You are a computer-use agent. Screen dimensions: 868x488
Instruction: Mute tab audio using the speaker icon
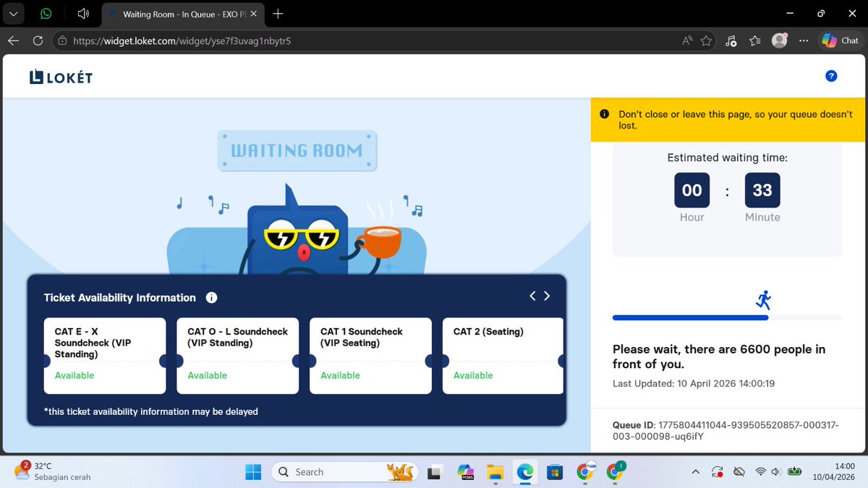coord(83,14)
